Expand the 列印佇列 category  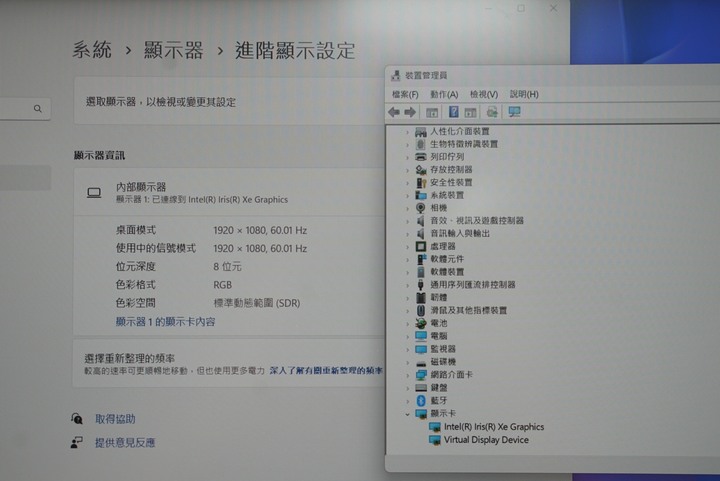[x=407, y=157]
